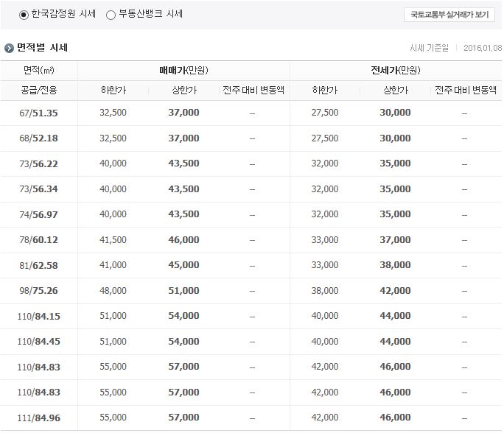Click the 전세가(만원) column header
Viewport: 504px width, 433px height.
point(396,70)
